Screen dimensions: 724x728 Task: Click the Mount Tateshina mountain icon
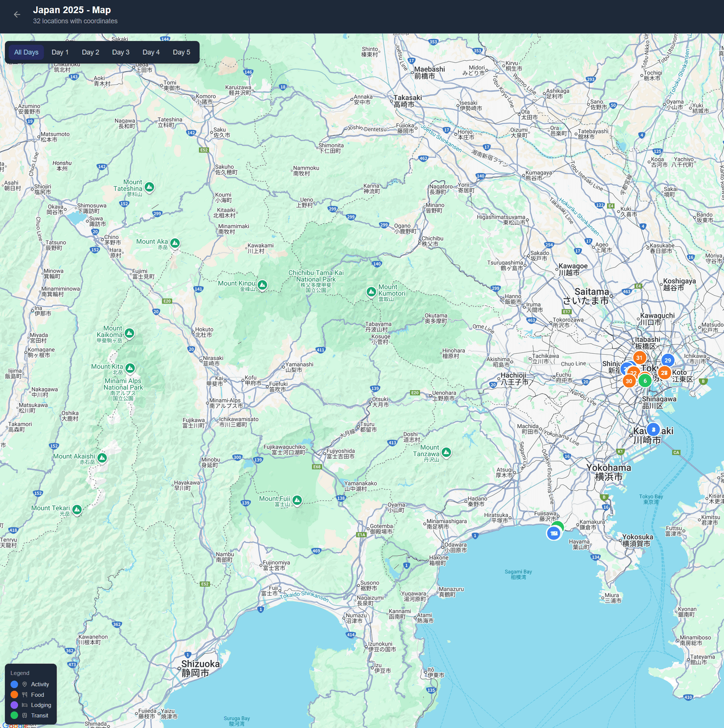click(x=149, y=187)
